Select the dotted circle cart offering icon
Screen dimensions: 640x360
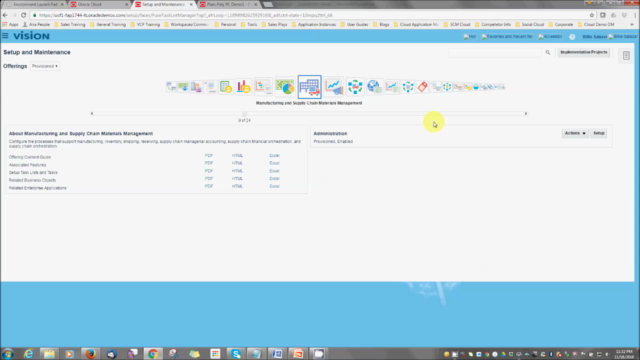pos(408,87)
